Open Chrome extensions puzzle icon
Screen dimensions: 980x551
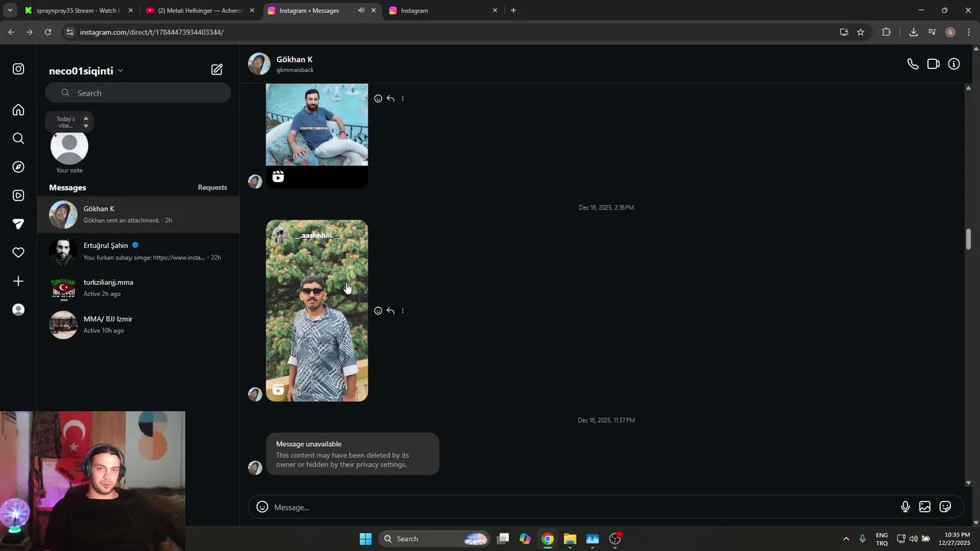[887, 32]
